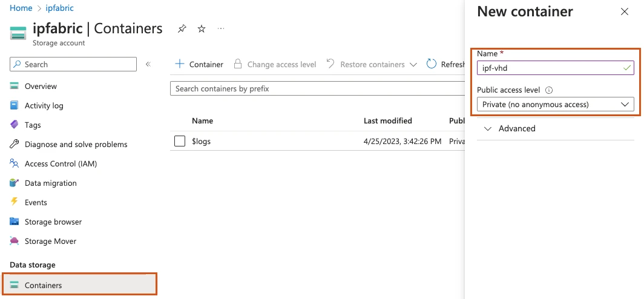Follow the Home breadcrumb link
644x299 pixels.
21,8
